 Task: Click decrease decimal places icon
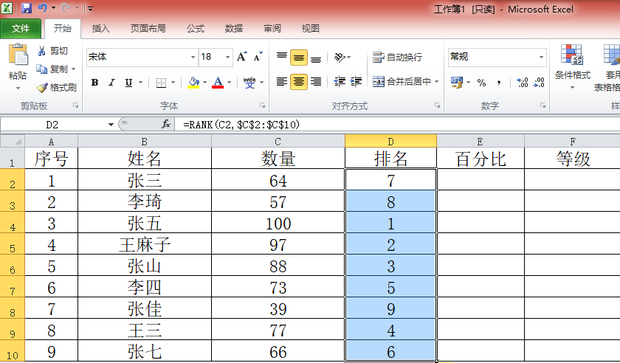(x=539, y=82)
